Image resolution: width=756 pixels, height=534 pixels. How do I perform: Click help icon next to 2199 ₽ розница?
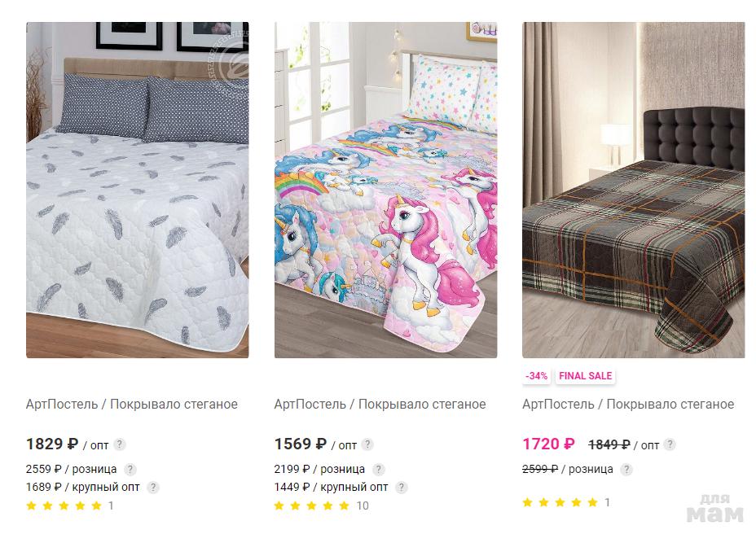click(x=379, y=469)
